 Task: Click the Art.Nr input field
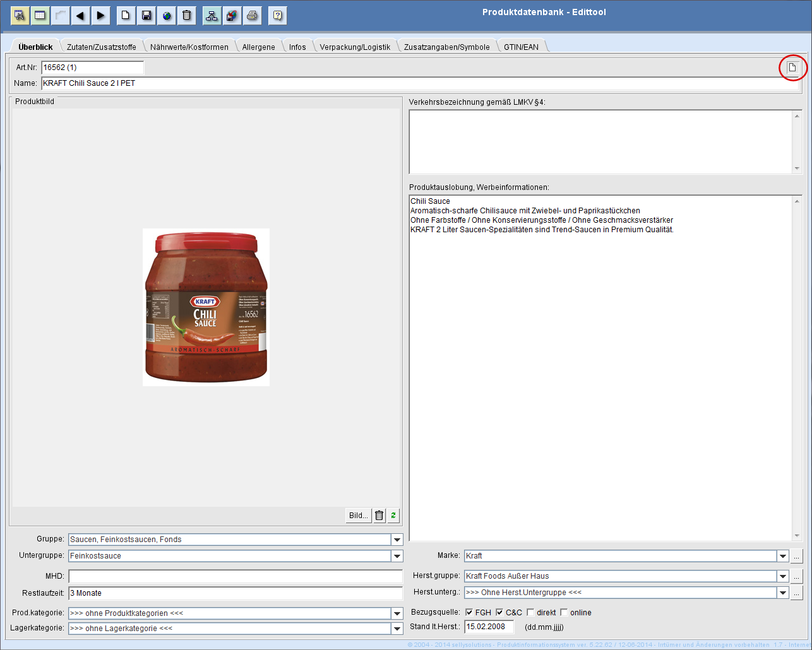[93, 68]
